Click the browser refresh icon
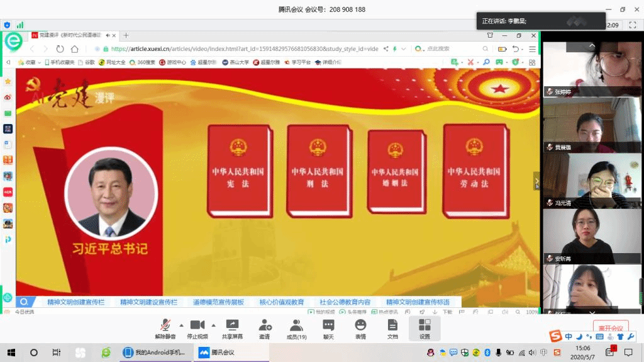Screen dimensions: 644x362 click(x=59, y=49)
